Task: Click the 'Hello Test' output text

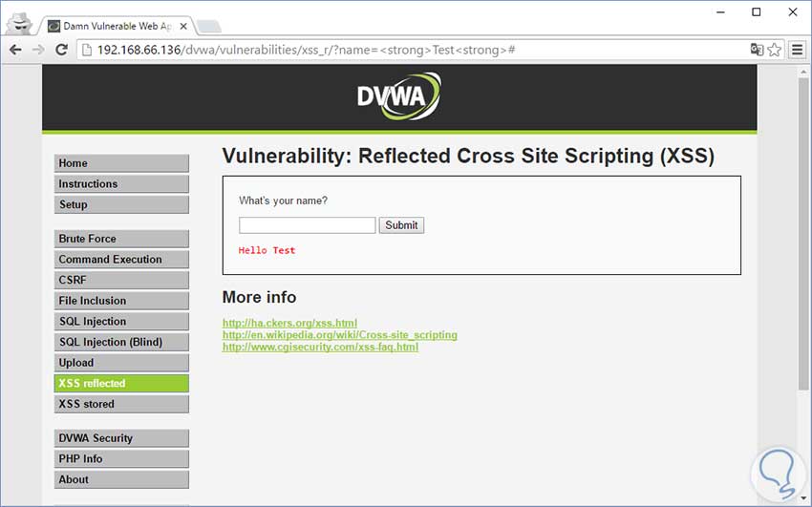Action: (267, 250)
